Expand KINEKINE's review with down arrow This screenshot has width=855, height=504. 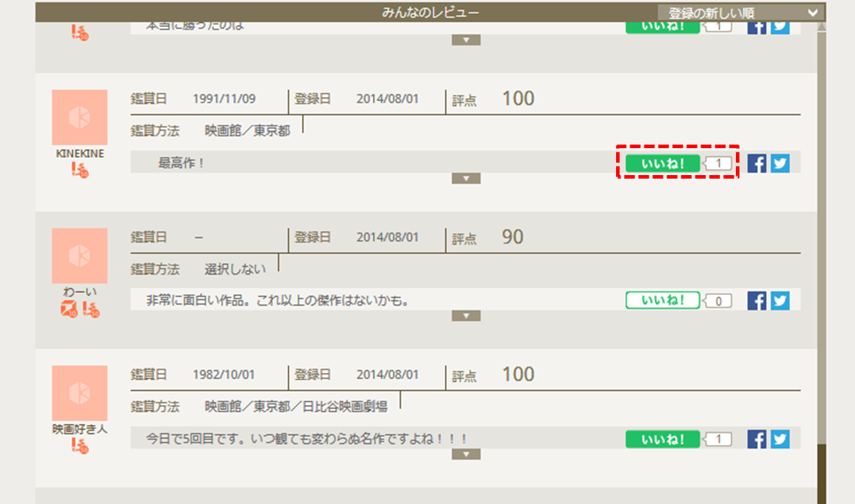point(466,179)
